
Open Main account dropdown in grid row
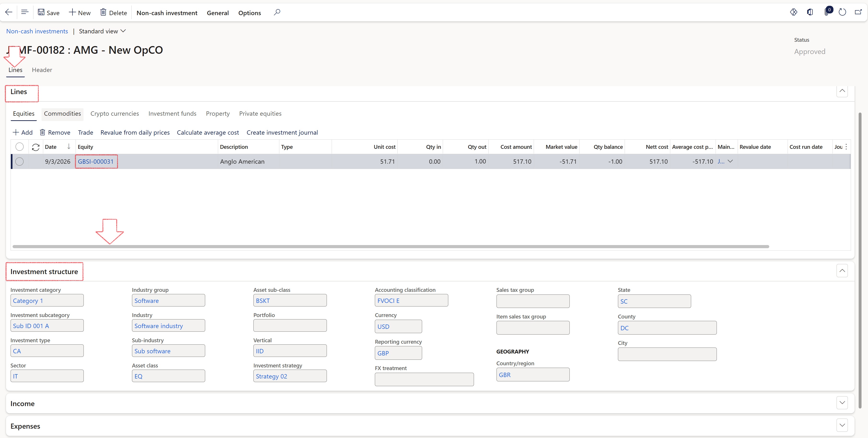tap(730, 161)
